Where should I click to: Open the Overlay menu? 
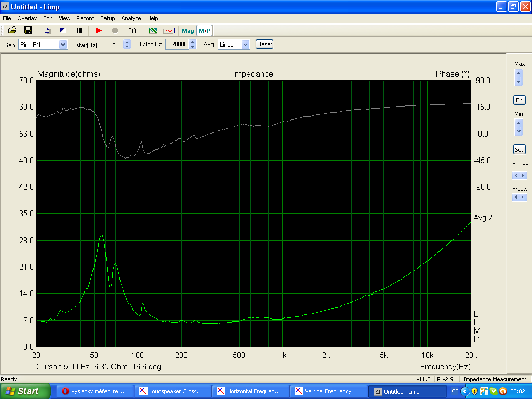(x=27, y=18)
